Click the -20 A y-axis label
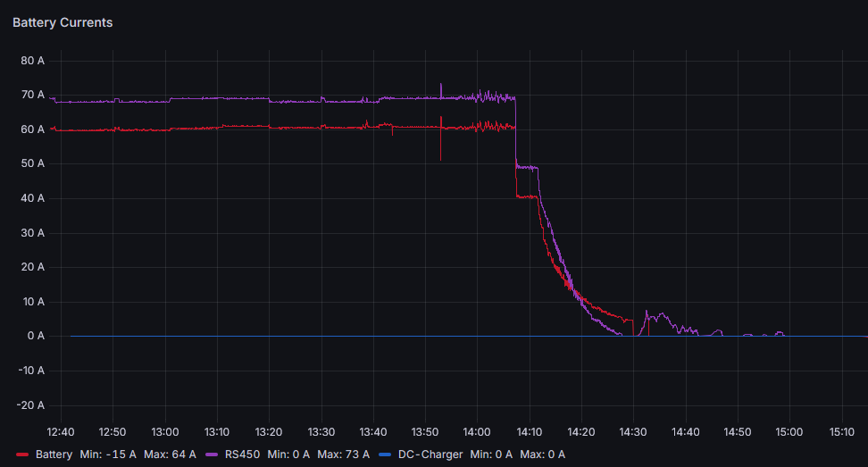The image size is (868, 467). [30, 404]
